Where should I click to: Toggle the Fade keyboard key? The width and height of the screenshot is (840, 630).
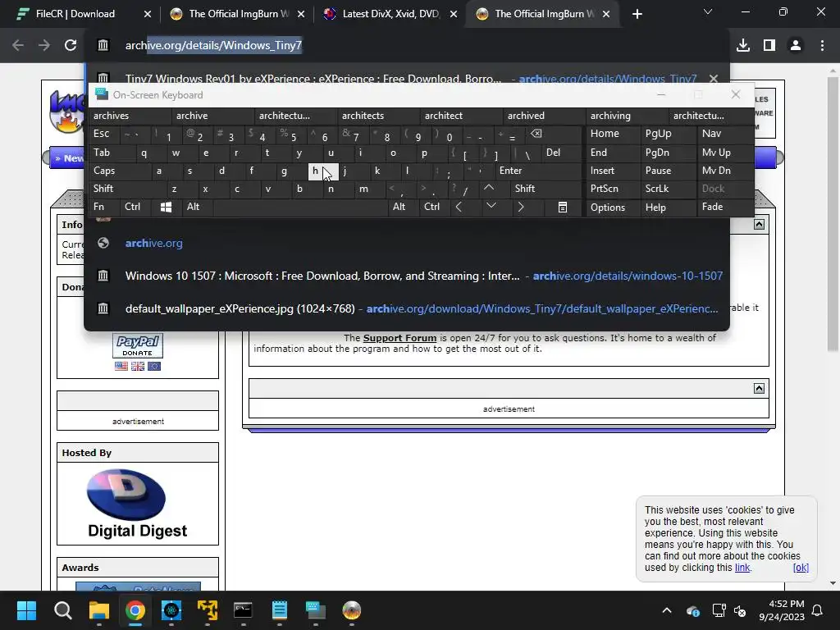click(725, 207)
